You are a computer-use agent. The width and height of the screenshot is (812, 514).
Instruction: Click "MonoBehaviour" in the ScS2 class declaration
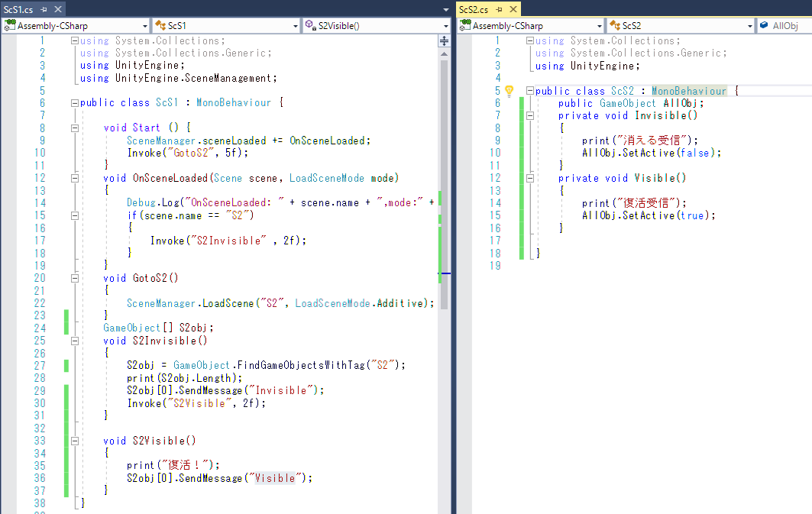click(689, 91)
